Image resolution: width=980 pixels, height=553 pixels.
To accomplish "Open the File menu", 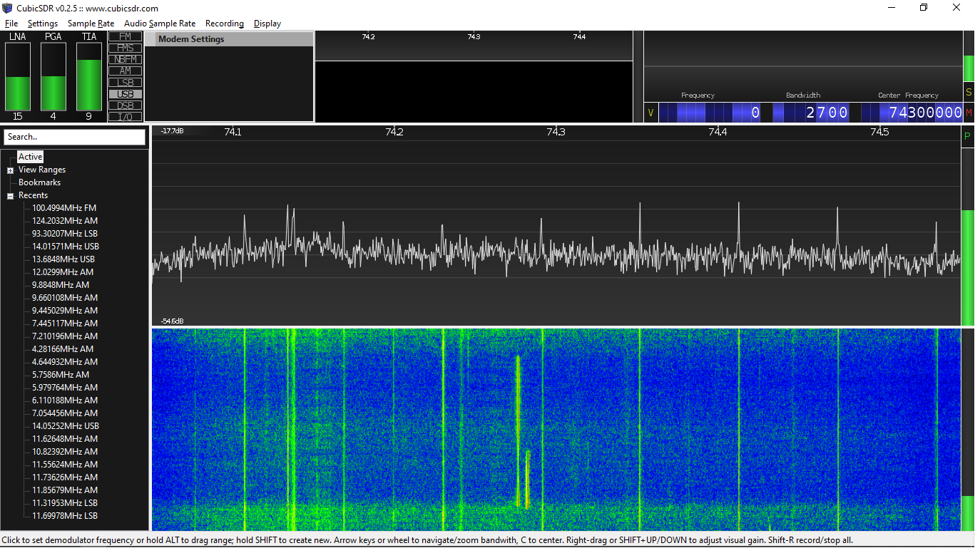I will click(x=11, y=24).
